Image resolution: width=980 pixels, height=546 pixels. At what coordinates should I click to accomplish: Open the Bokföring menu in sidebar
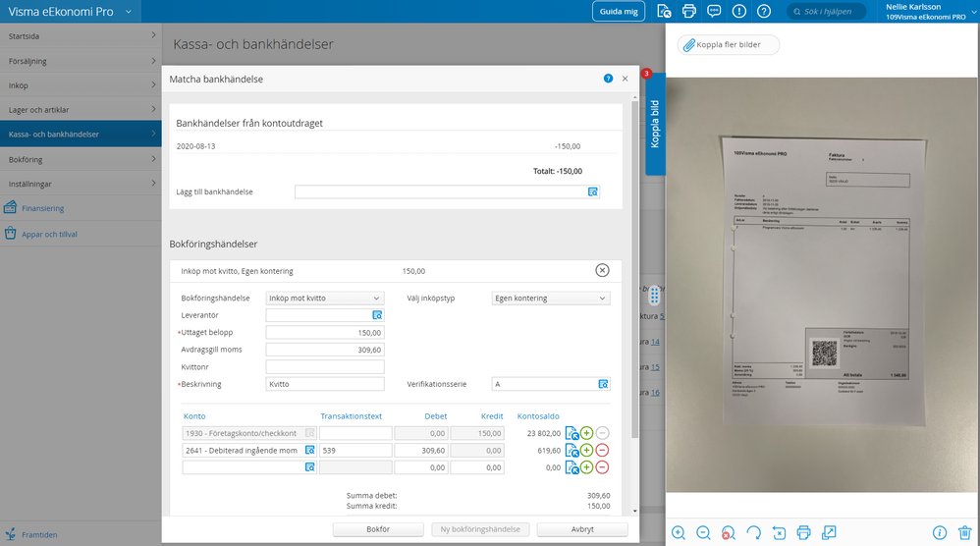tap(81, 159)
